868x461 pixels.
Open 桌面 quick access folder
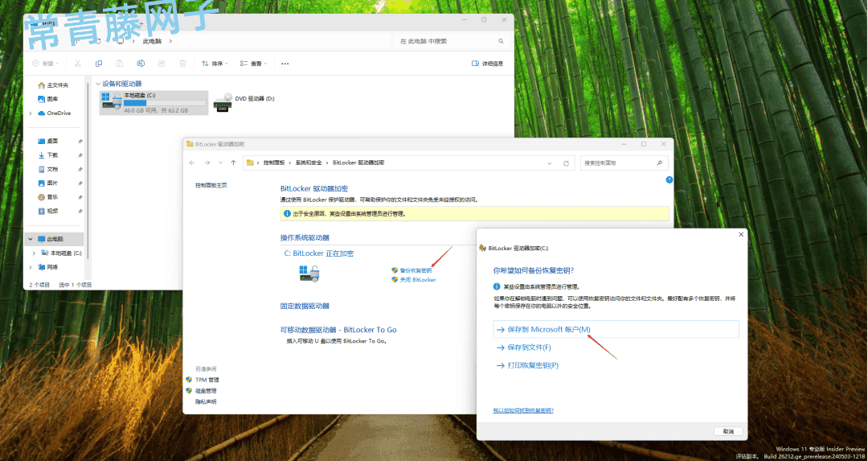point(48,142)
